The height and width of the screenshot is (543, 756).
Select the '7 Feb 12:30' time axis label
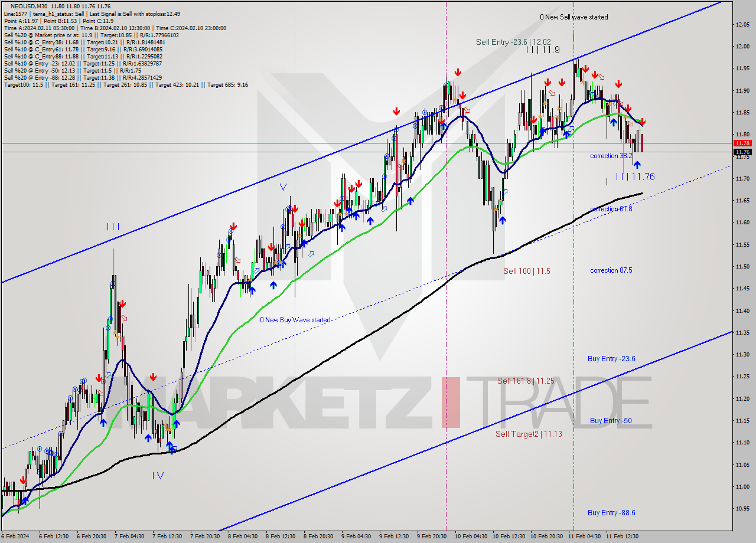pos(167,537)
